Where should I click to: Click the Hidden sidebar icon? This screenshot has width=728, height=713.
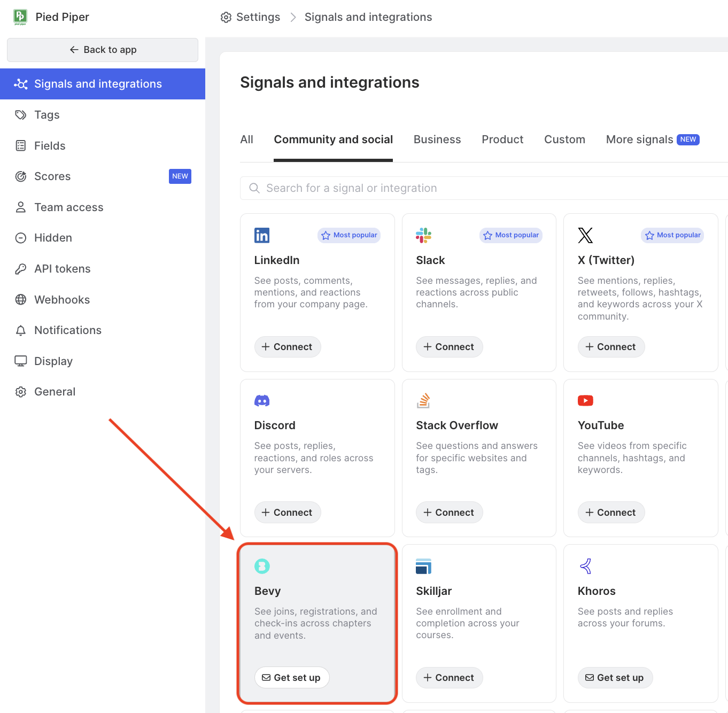(x=21, y=238)
